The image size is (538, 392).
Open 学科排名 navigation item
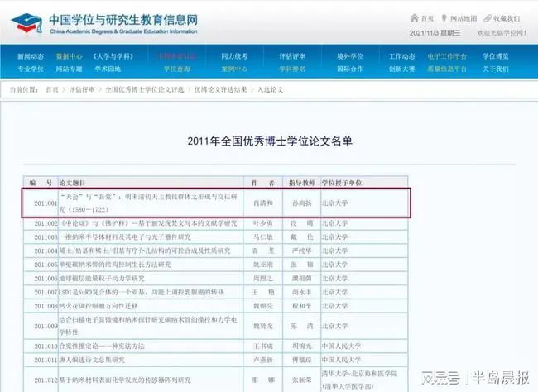point(292,69)
